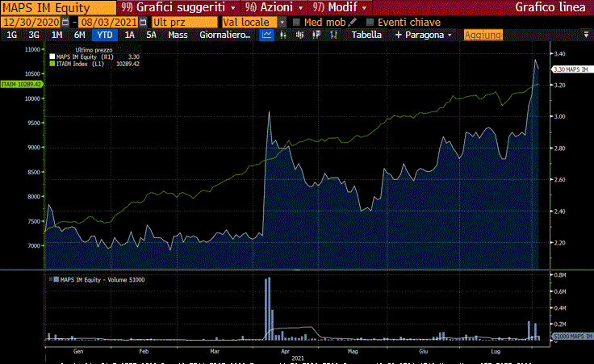This screenshot has width=594, height=364.
Task: Click the 3.40 right axis value
Action: [x=559, y=54]
